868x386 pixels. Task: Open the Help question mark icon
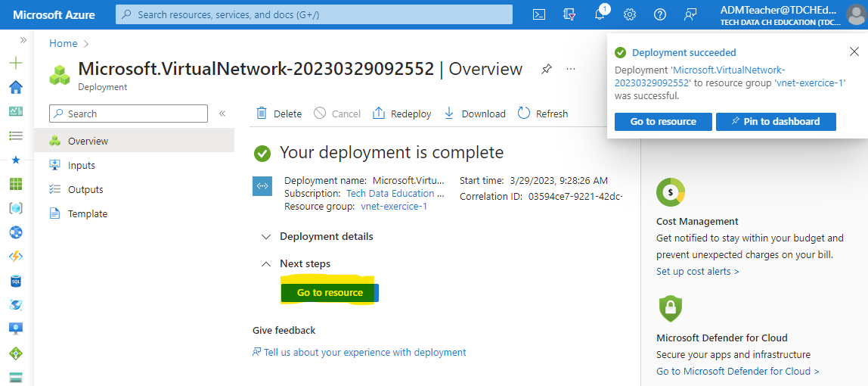660,15
